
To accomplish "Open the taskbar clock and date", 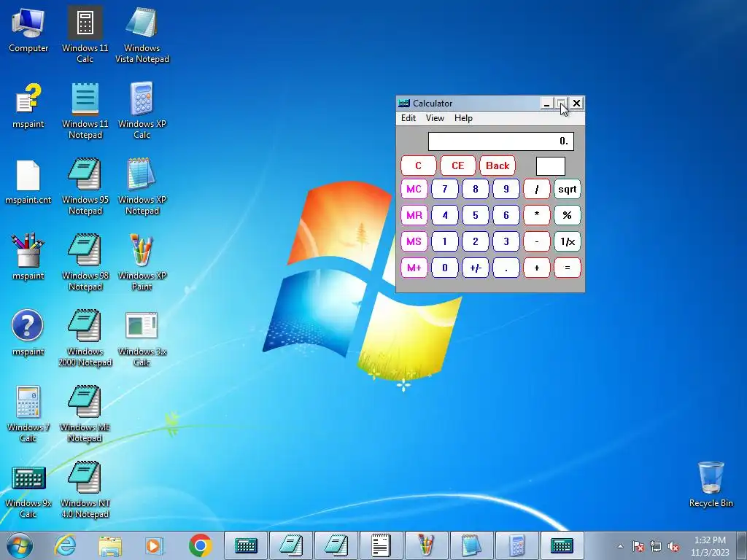I will [710, 545].
